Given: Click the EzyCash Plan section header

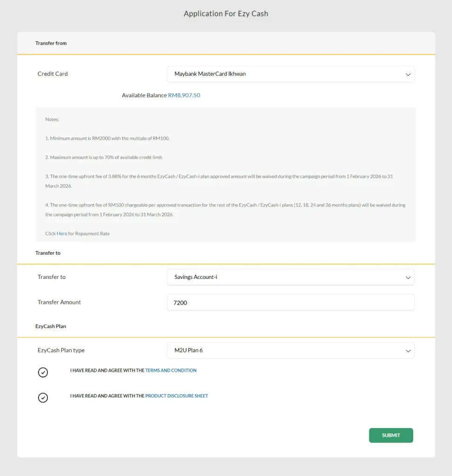Looking at the screenshot, I should [x=51, y=326].
